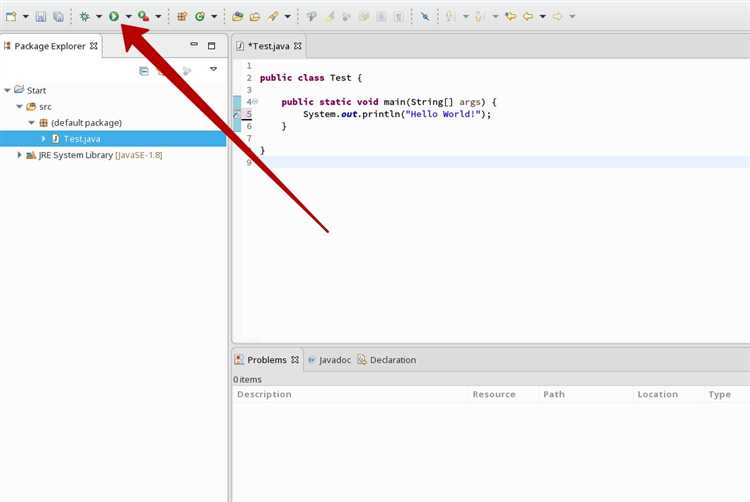750x502 pixels.
Task: Open Package Explorer view menu triangle
Action: click(x=213, y=70)
